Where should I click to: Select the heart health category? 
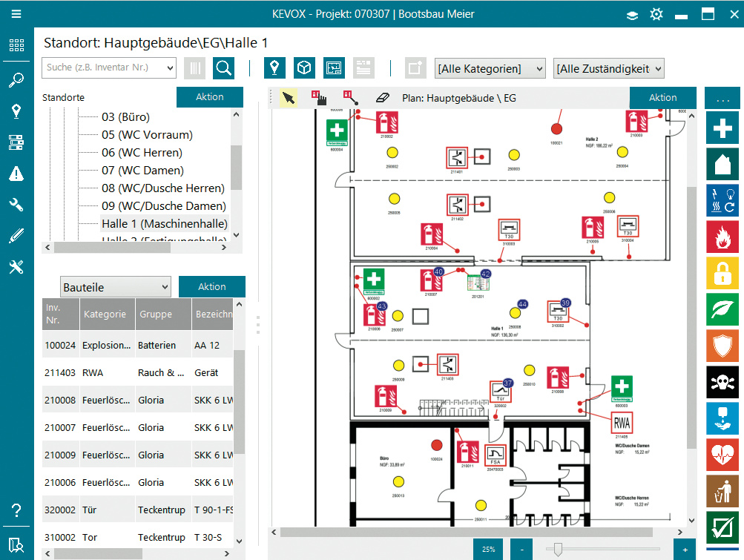point(722,455)
